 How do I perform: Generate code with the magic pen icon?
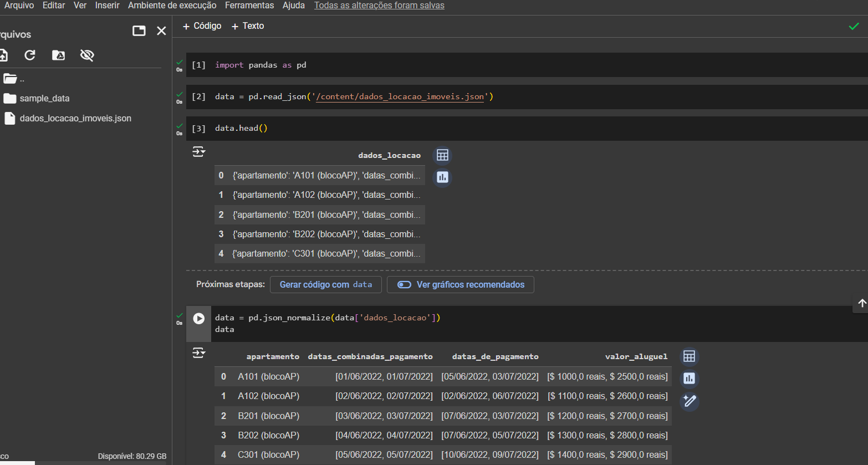(689, 401)
